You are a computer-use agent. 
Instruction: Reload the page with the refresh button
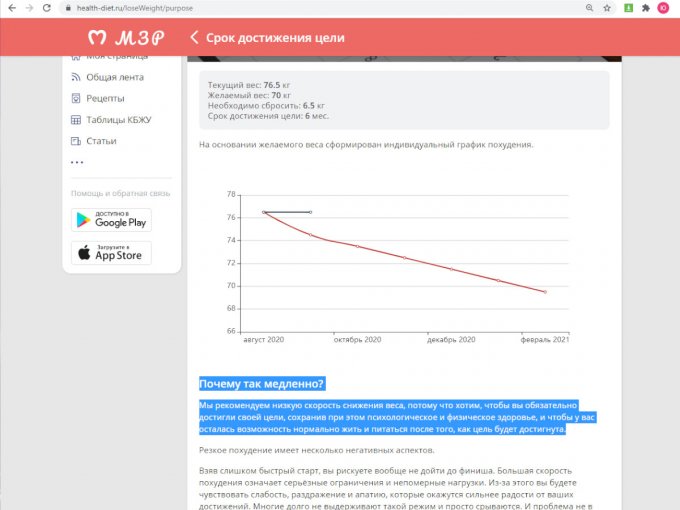coord(47,7)
